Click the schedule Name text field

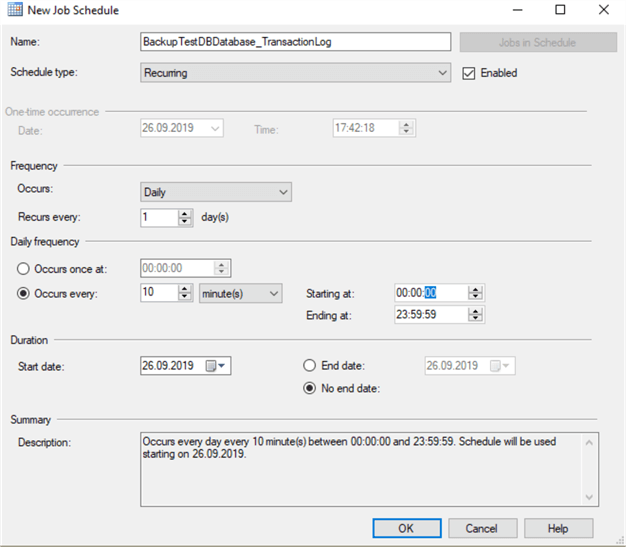click(x=296, y=43)
